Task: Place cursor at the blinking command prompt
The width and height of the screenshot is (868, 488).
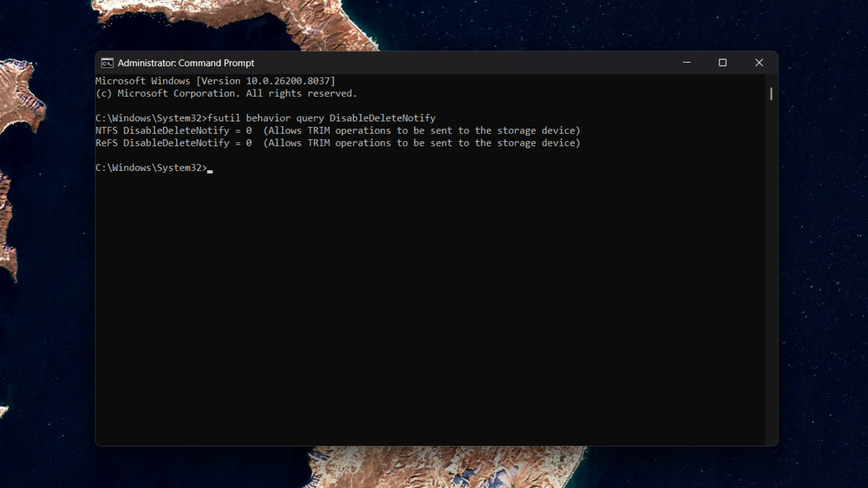Action: (x=210, y=168)
